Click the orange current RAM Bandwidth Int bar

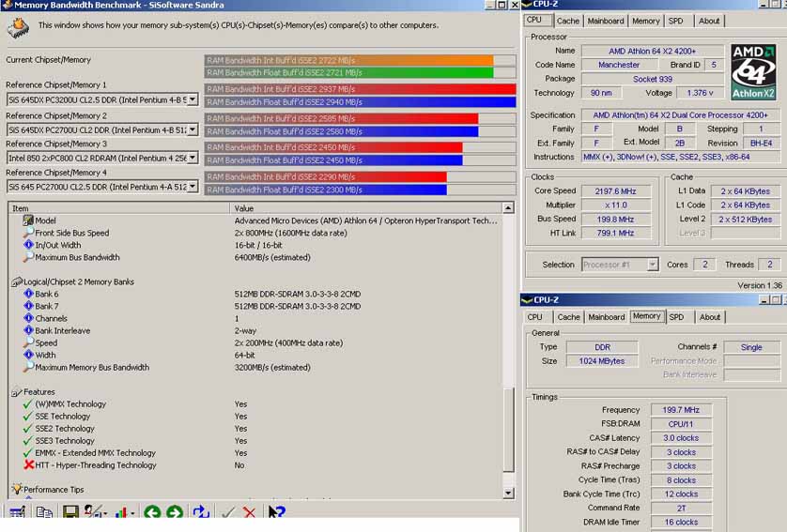[x=349, y=60]
